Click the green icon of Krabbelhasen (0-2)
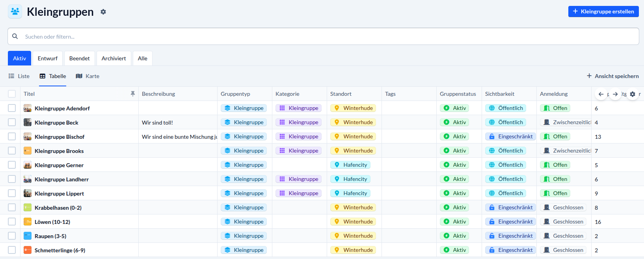Image resolution: width=644 pixels, height=259 pixels. pos(28,207)
